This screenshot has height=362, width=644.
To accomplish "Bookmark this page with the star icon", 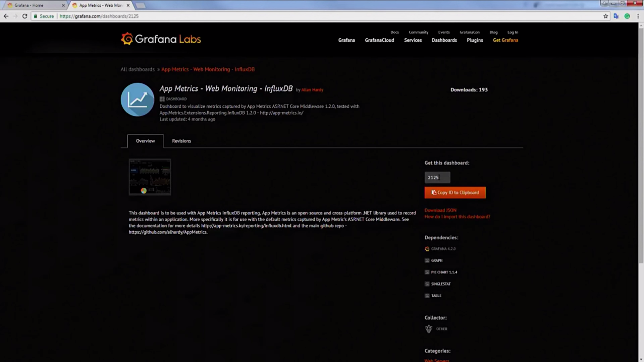I will click(x=605, y=16).
